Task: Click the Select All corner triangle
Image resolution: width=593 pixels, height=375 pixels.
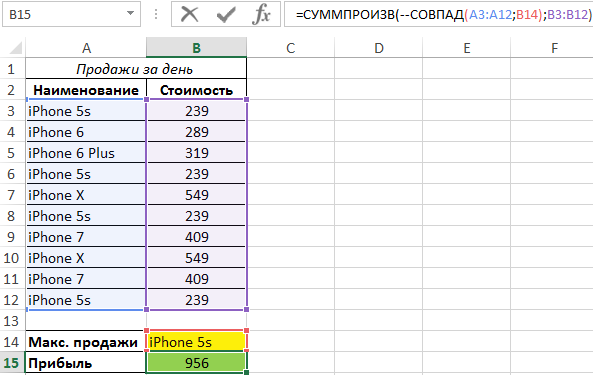Action: coord(15,48)
